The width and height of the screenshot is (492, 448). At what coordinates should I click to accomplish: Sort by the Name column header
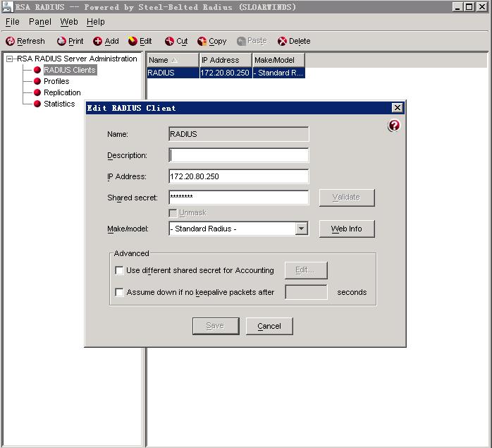[173, 60]
